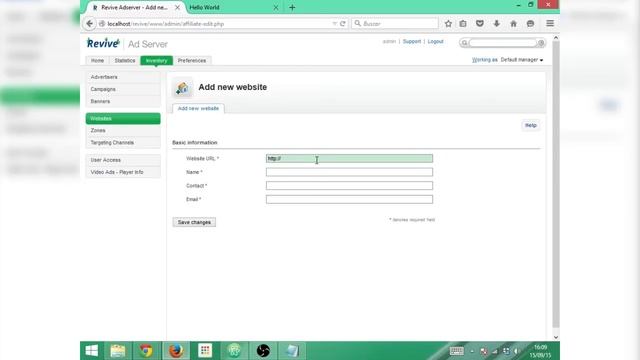Click the Logout link
Viewport: 640px width, 360px height.
(435, 41)
